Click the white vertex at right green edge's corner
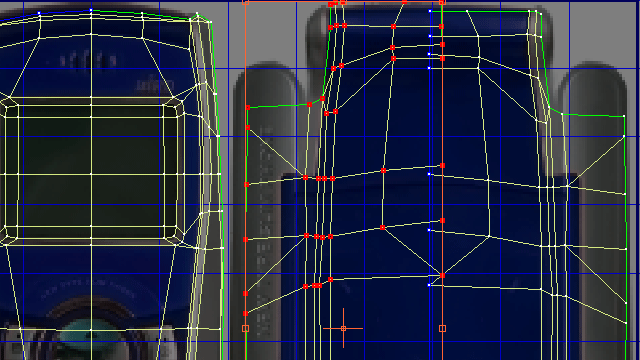The height and width of the screenshot is (360, 640). coord(624,116)
